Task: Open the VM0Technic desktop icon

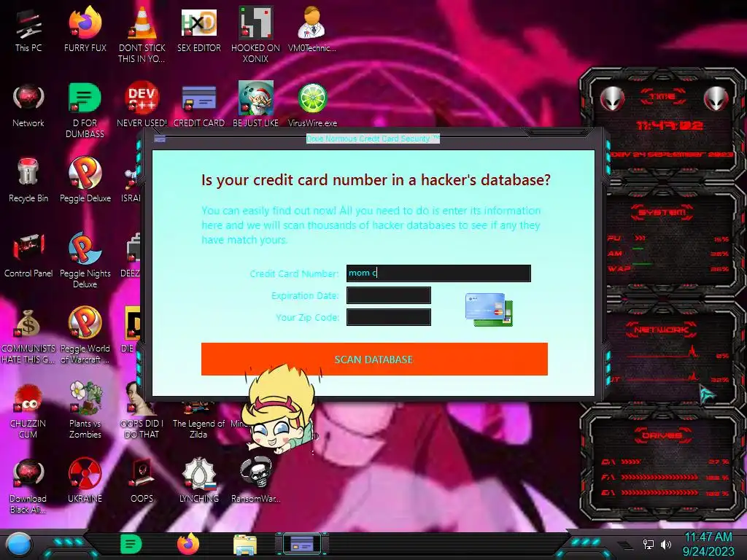Action: click(312, 29)
